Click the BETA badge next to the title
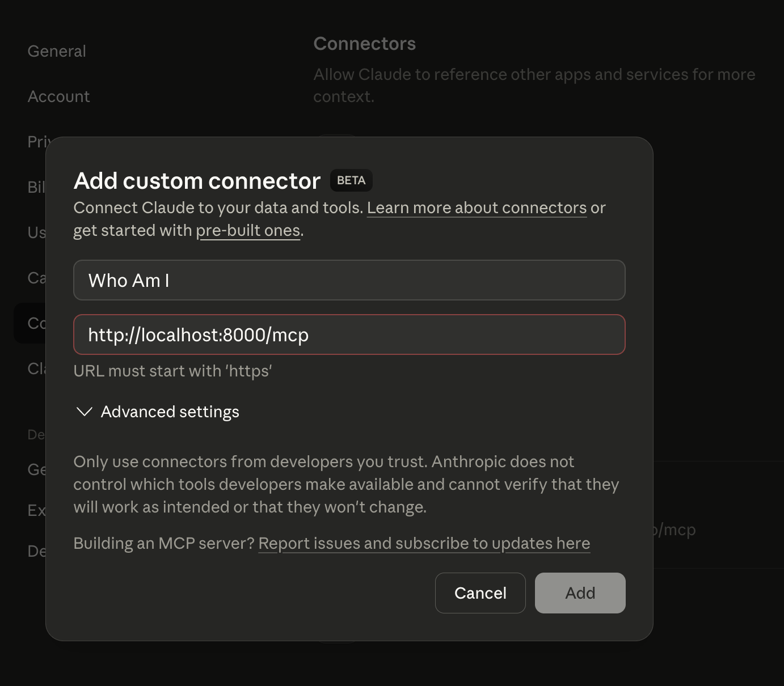 point(351,180)
